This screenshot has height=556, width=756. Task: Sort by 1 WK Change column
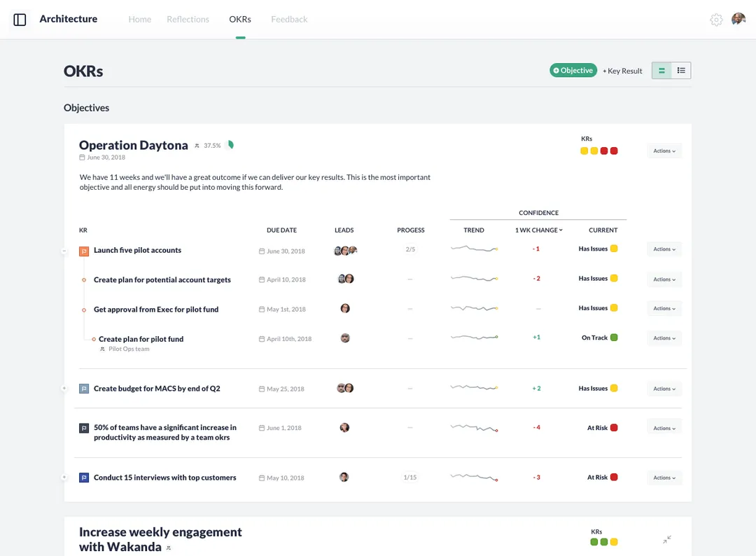coord(538,230)
